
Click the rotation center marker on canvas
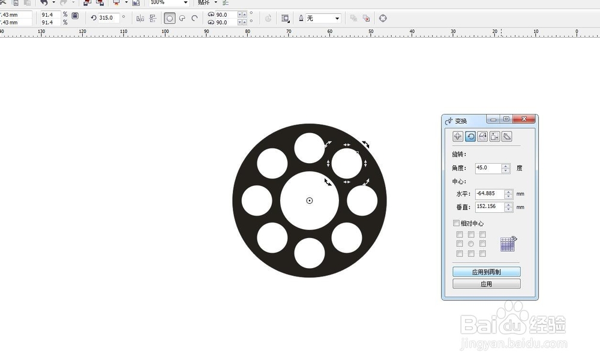tap(310, 200)
